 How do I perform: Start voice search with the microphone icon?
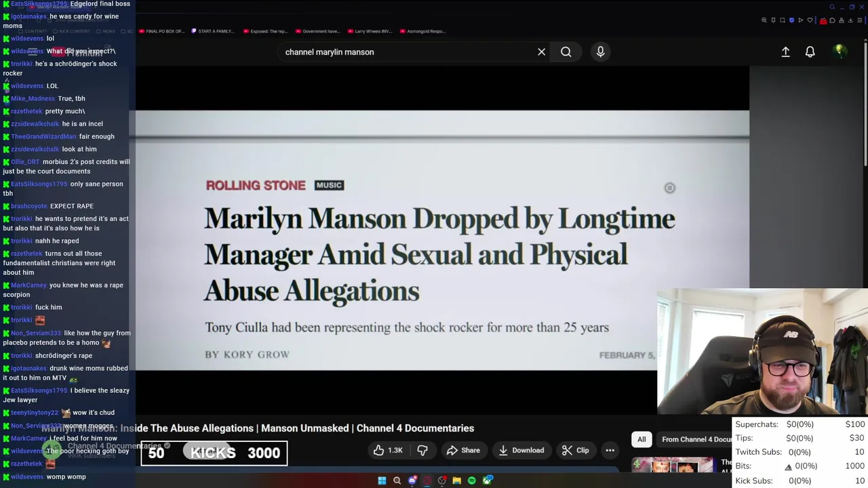[x=600, y=52]
